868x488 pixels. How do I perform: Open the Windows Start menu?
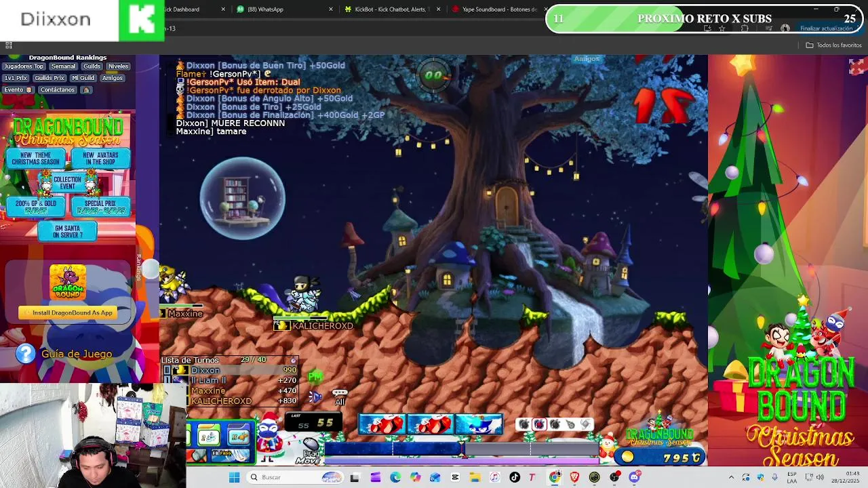234,477
